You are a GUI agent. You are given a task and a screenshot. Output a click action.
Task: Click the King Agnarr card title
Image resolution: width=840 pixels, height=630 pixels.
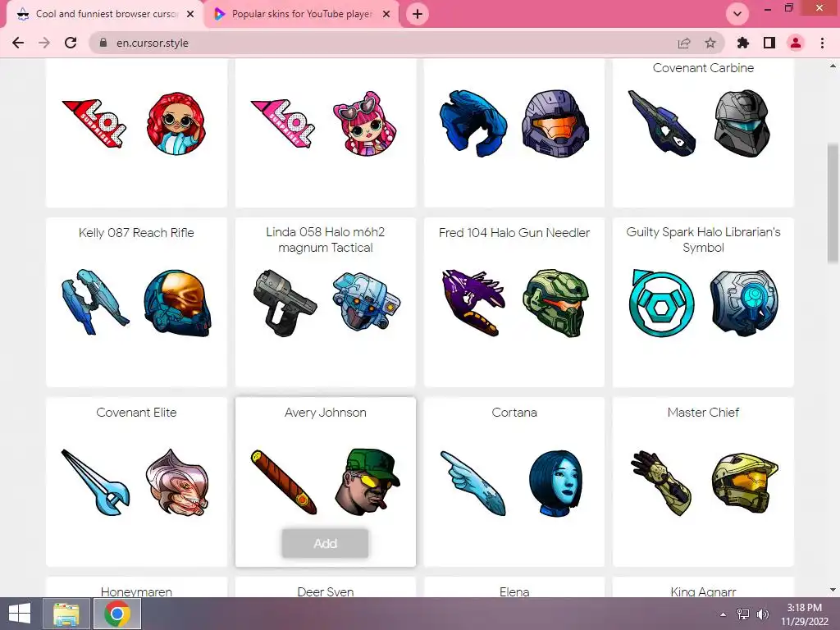703,591
